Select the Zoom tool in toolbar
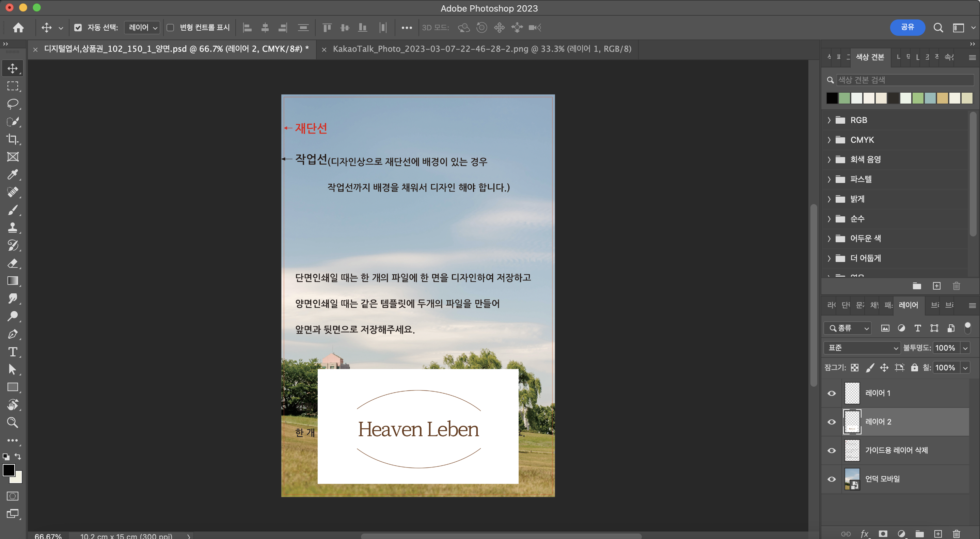 13,422
